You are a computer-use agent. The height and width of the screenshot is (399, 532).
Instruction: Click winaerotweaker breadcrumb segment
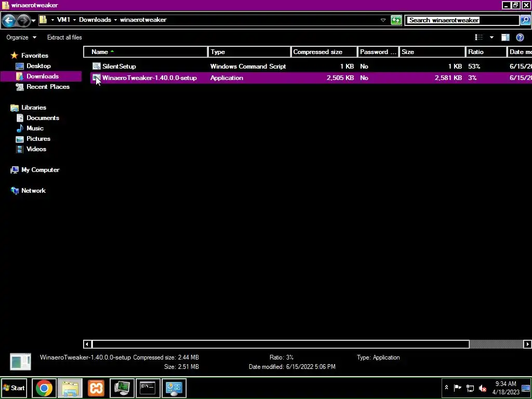[143, 20]
